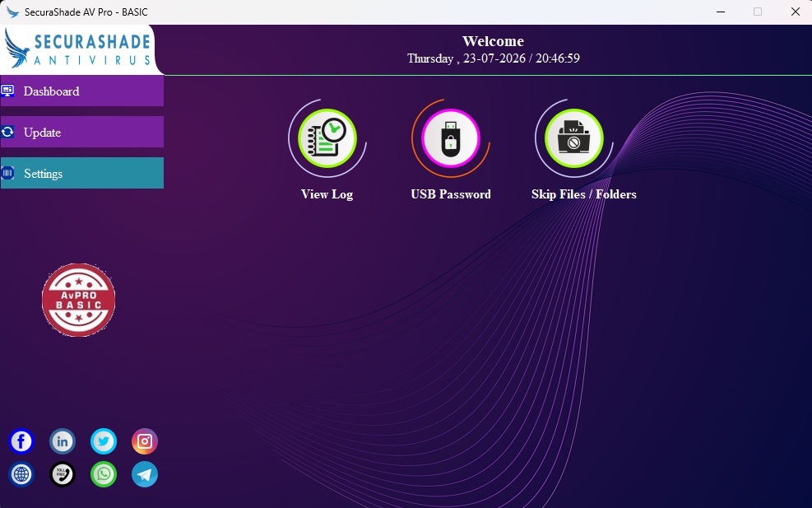The image size is (812, 508).
Task: Click the Skip Files / Folders label
Action: tap(583, 194)
